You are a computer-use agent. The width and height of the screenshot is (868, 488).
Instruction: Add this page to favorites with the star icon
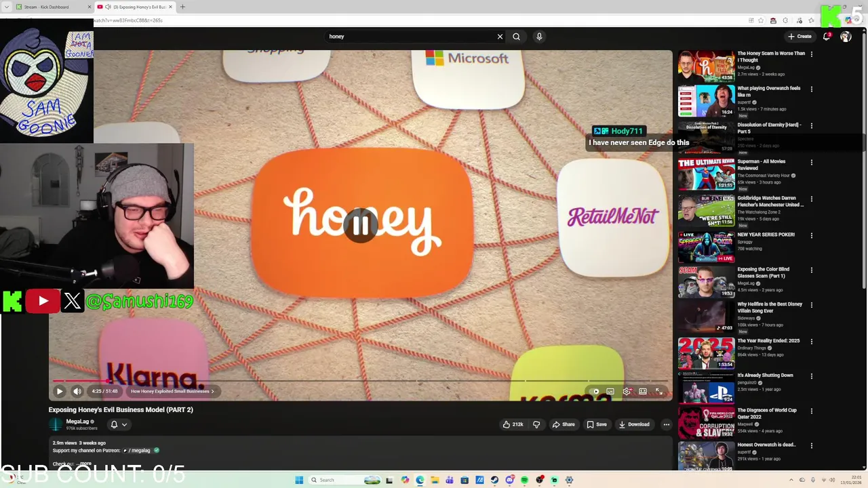[x=762, y=20]
